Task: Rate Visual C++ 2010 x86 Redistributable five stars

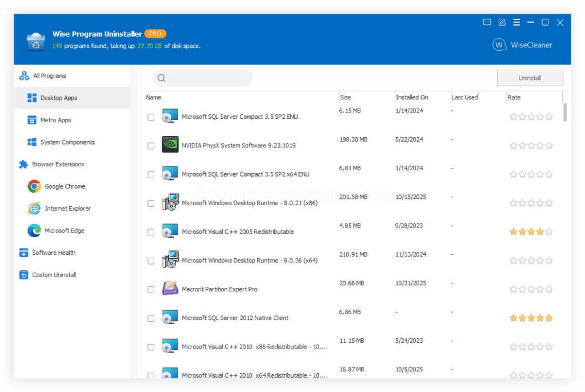Action: click(x=549, y=347)
